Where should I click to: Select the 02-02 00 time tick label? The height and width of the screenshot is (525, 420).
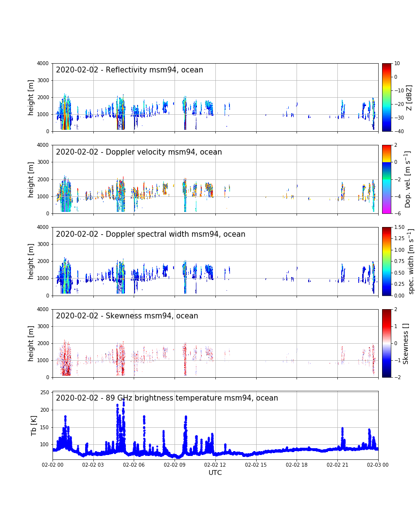click(52, 465)
